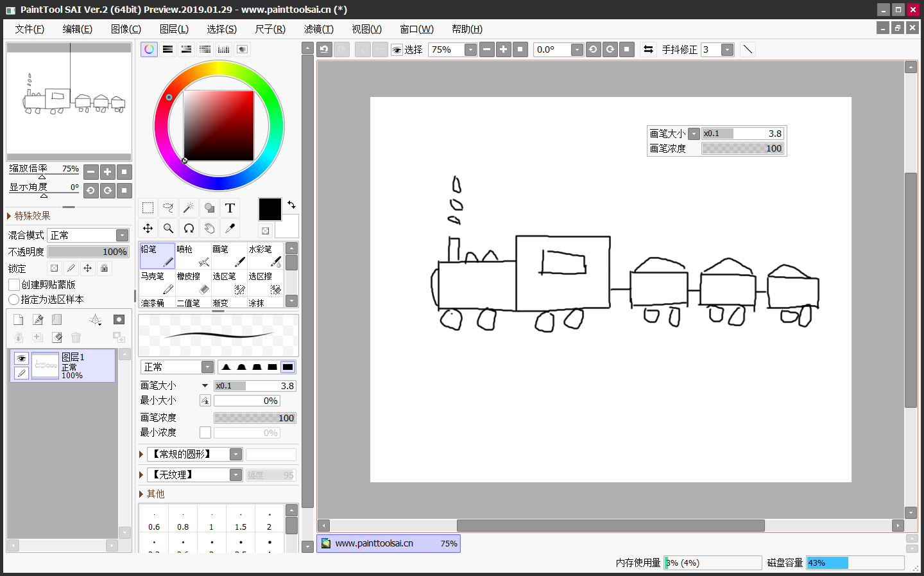Swap foreground and background colors
Screen dimensions: 924x576
coord(291,205)
